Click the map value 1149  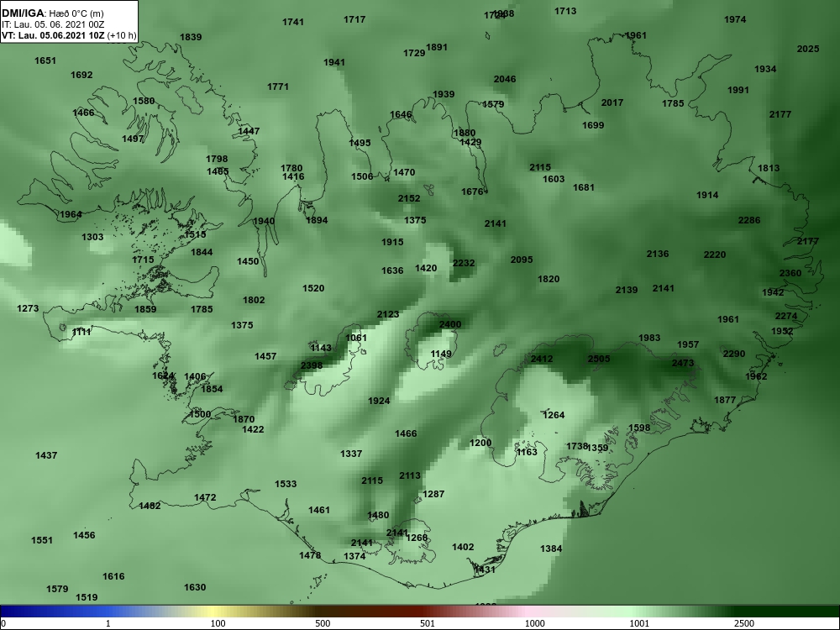point(441,354)
